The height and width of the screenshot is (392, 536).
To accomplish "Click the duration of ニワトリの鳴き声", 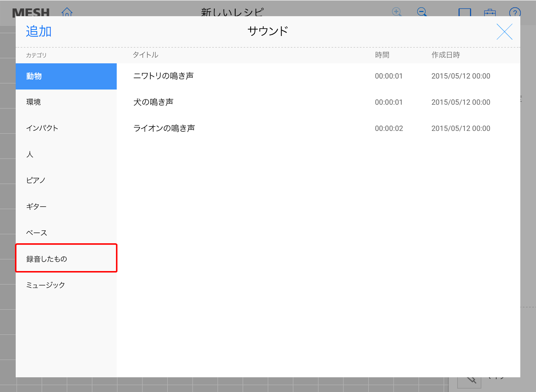I will click(x=389, y=76).
